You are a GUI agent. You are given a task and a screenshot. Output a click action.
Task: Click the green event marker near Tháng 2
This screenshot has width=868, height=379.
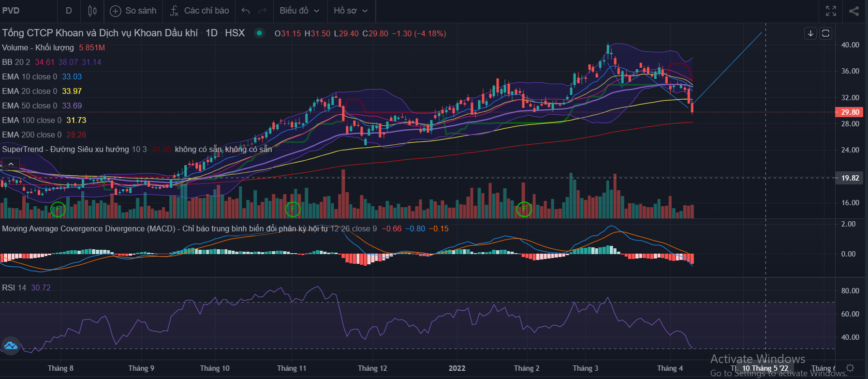pos(524,210)
